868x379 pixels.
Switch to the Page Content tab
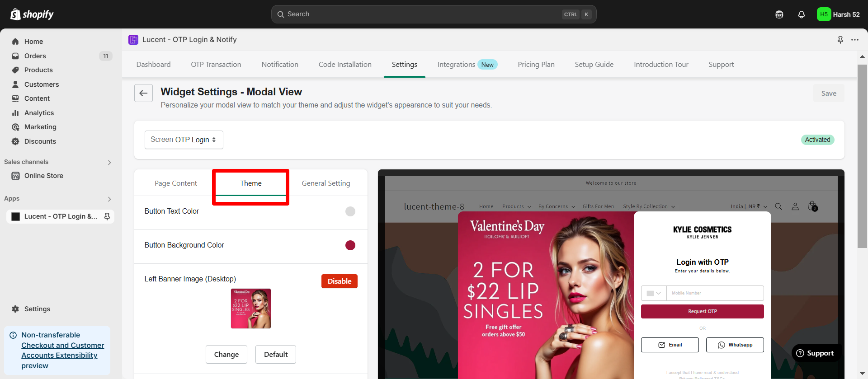pyautogui.click(x=176, y=183)
